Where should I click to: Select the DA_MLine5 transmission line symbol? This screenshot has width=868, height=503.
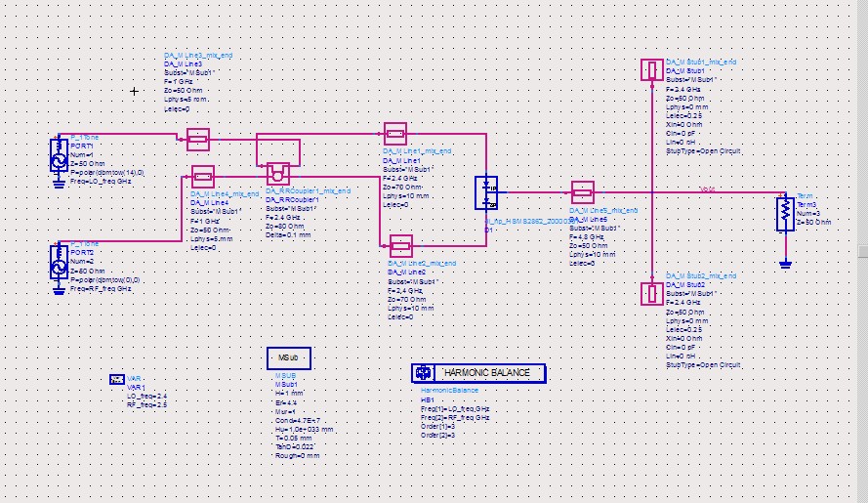582,192
